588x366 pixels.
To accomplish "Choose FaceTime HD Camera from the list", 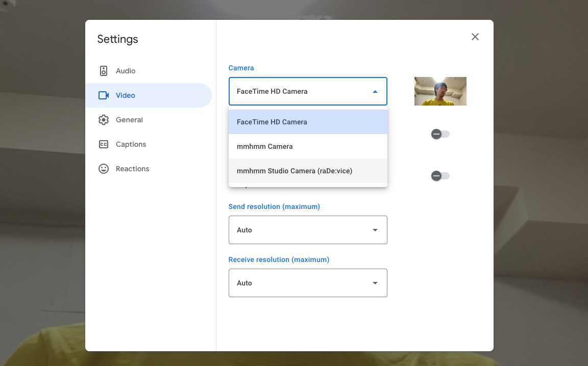I will click(308, 122).
